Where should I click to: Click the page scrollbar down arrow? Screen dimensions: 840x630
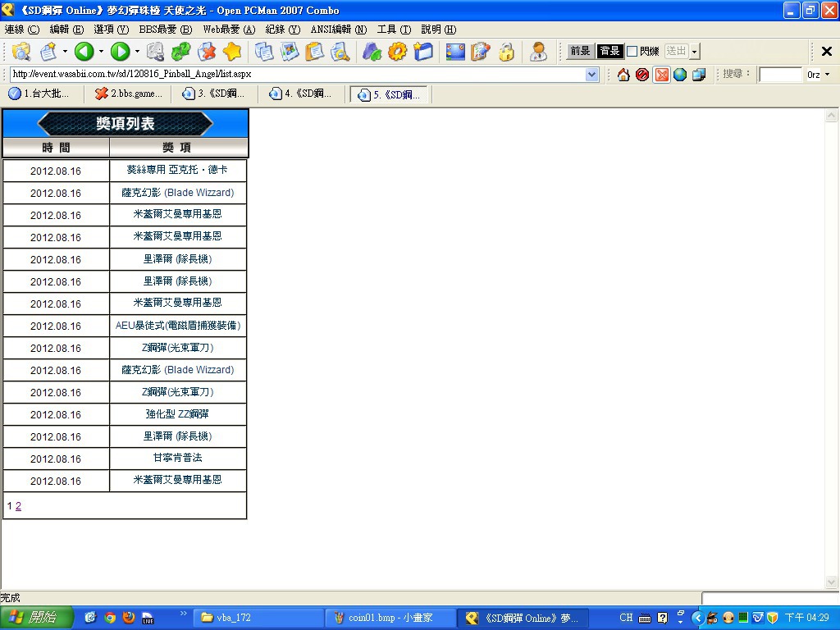click(x=831, y=582)
